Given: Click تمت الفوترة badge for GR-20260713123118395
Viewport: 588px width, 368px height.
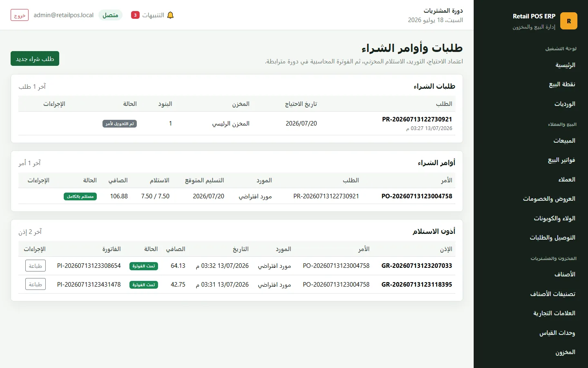Looking at the screenshot, I should pyautogui.click(x=144, y=285).
